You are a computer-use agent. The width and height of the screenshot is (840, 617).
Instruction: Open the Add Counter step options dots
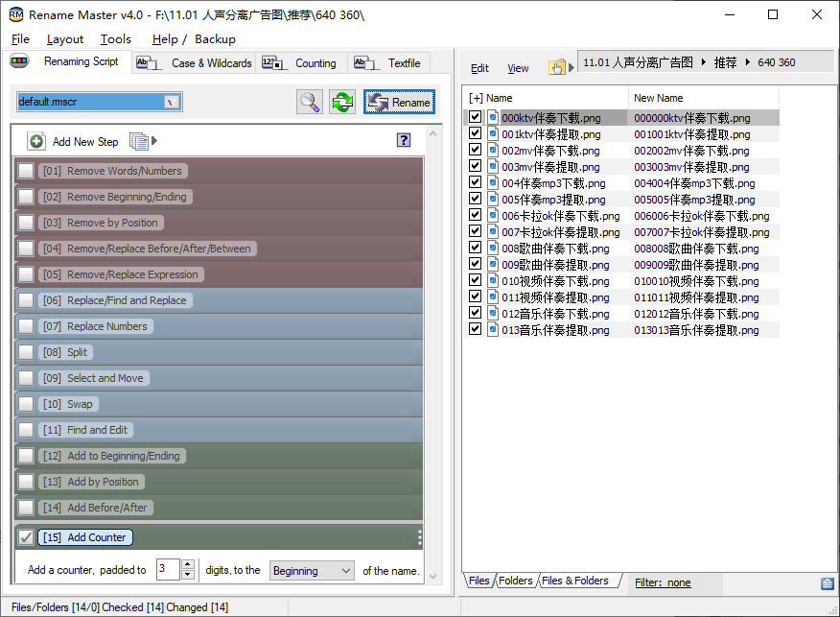419,537
